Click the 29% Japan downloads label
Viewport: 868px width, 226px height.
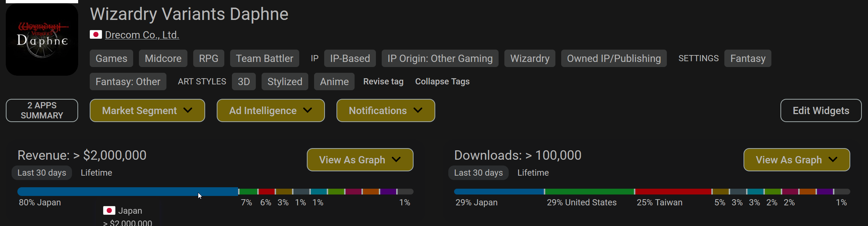477,202
